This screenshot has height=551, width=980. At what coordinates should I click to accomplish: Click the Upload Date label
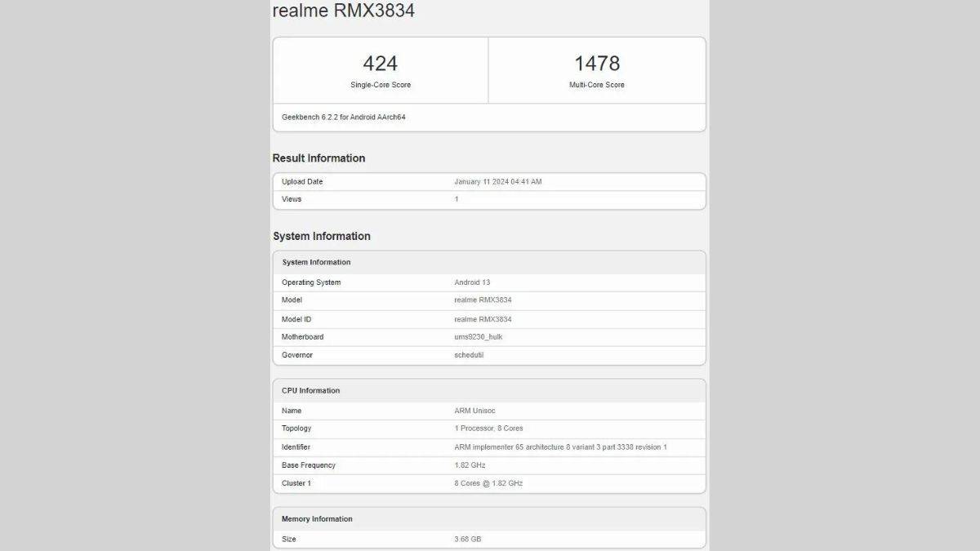click(302, 181)
